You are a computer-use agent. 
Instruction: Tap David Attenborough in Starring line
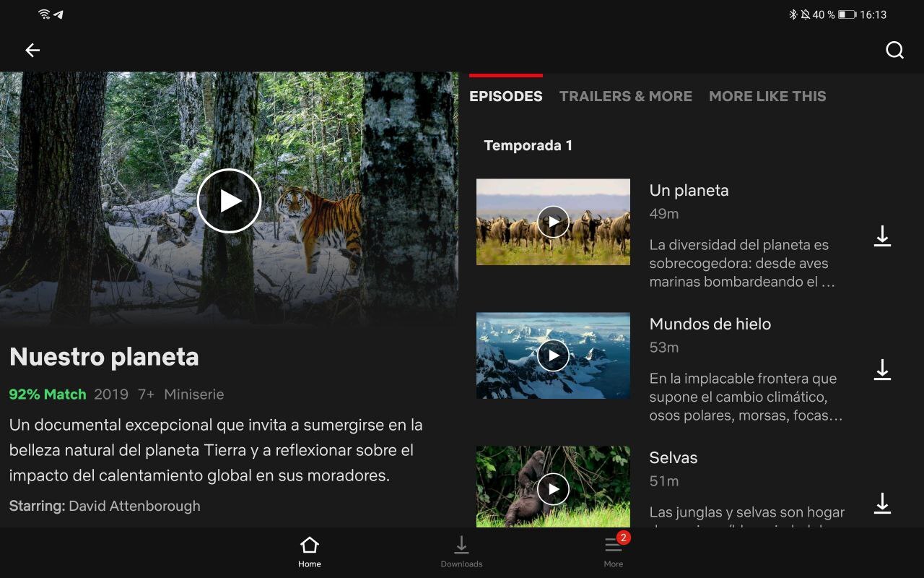tap(134, 506)
